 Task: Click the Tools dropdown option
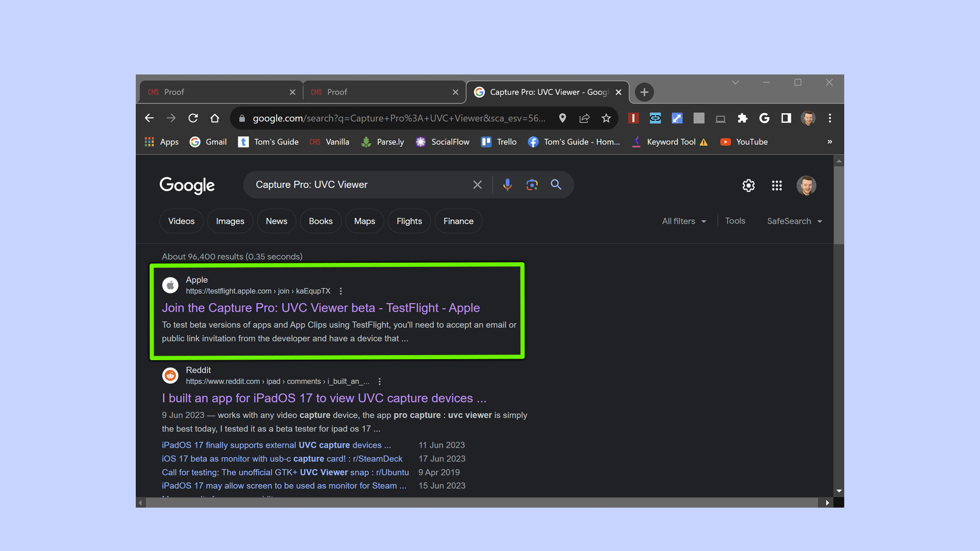pos(735,221)
